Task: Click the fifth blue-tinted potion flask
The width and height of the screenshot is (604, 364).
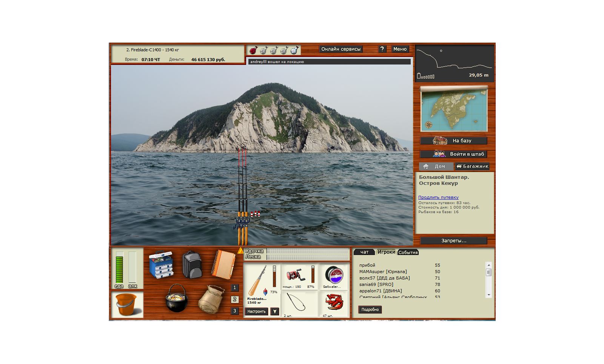Action: (x=294, y=50)
